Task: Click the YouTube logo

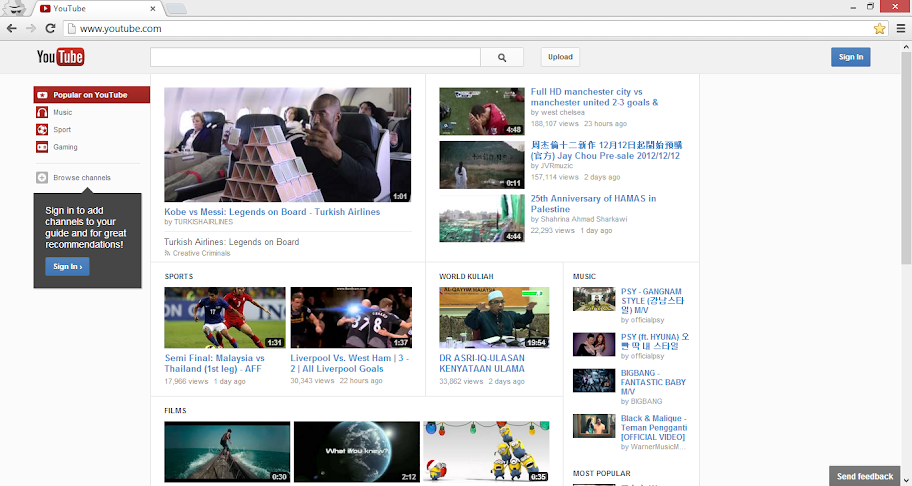Action: click(x=60, y=57)
